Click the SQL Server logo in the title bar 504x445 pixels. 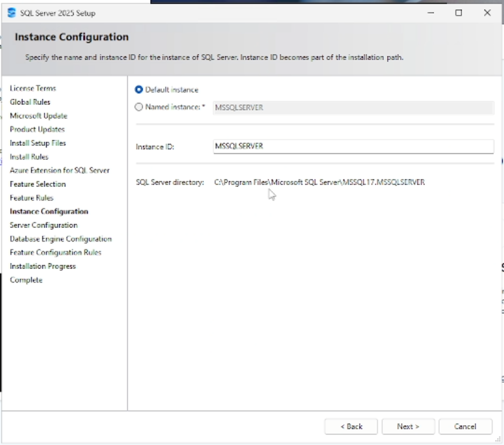(11, 13)
